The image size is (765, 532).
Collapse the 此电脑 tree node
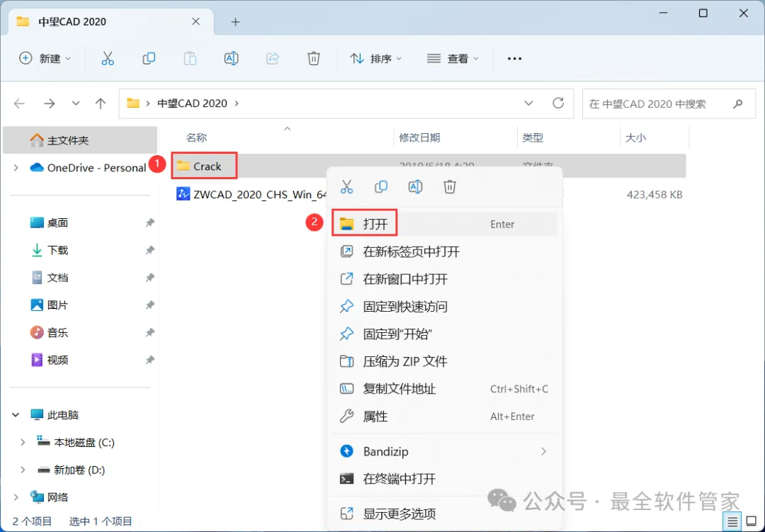(x=16, y=415)
